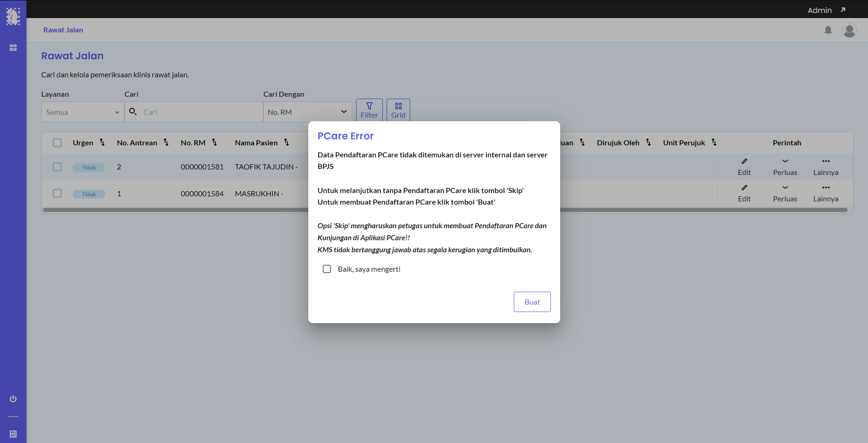Image resolution: width=868 pixels, height=443 pixels.
Task: Click the PCare Error dialog title
Action: (x=345, y=136)
